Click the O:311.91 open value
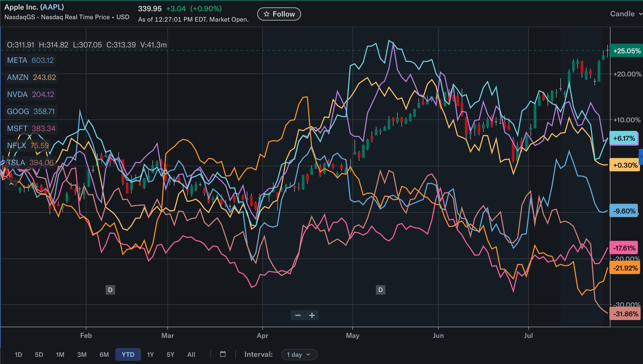 tap(21, 45)
